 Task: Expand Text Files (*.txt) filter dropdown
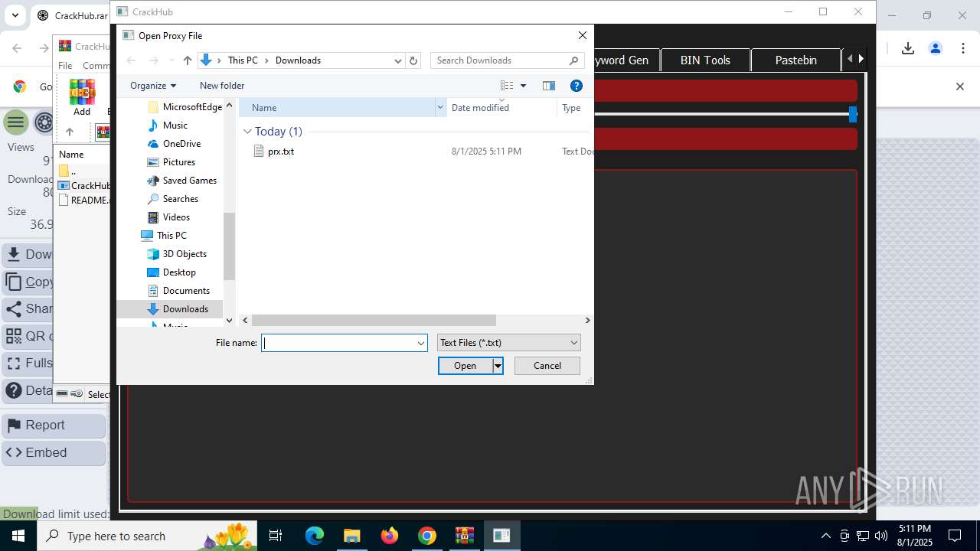coord(508,343)
